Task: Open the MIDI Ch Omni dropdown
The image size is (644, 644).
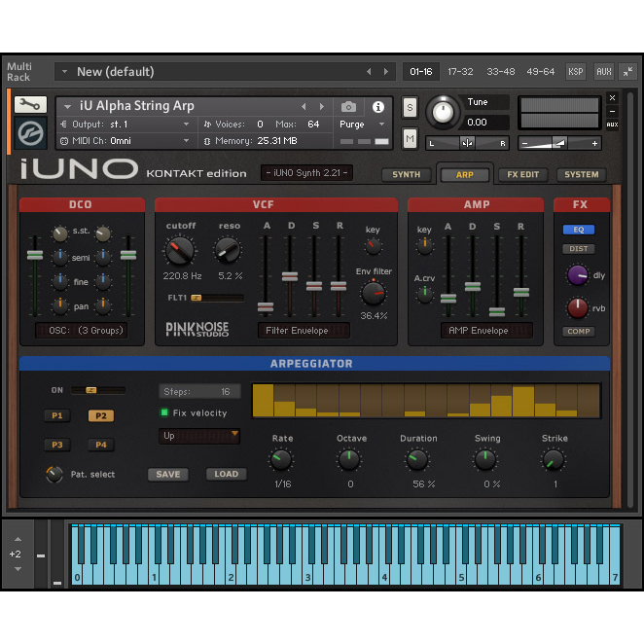Action: 186,140
